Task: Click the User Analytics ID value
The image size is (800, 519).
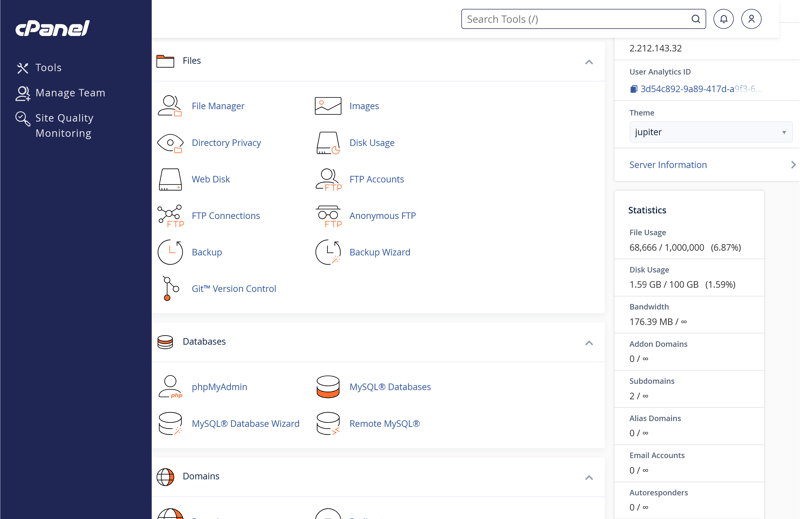Action: [x=701, y=89]
